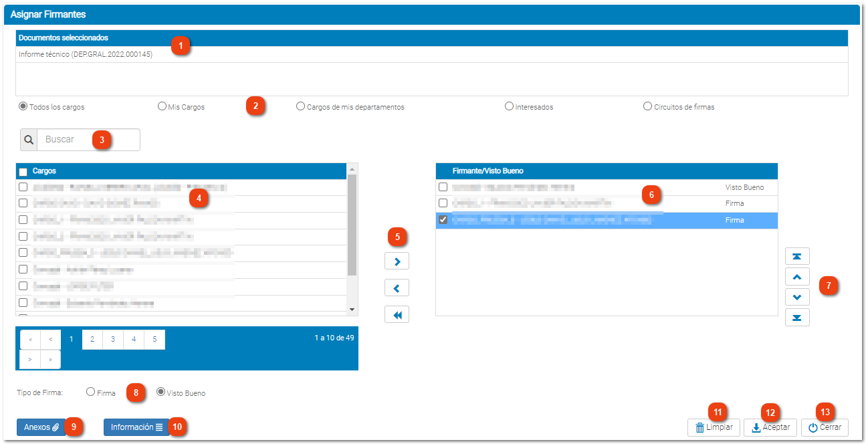Image resolution: width=868 pixels, height=446 pixels.
Task: Select page 1 in the pager
Action: [72, 340]
